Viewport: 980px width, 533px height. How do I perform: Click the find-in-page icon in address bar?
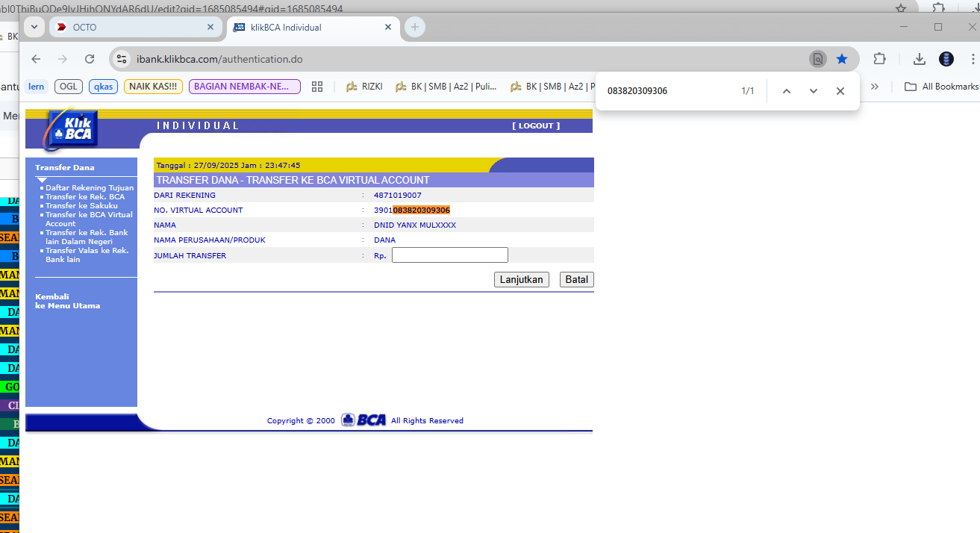click(x=818, y=59)
